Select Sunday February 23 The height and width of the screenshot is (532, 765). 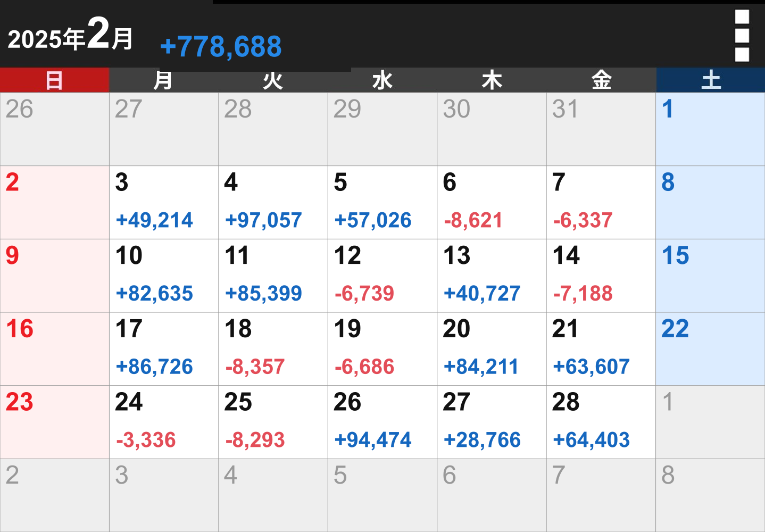click(55, 422)
